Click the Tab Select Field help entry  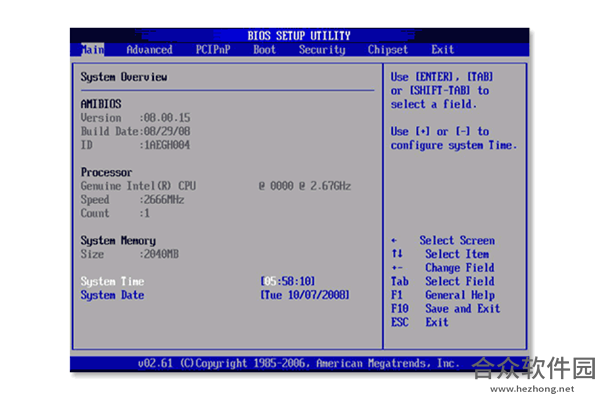[x=443, y=282]
